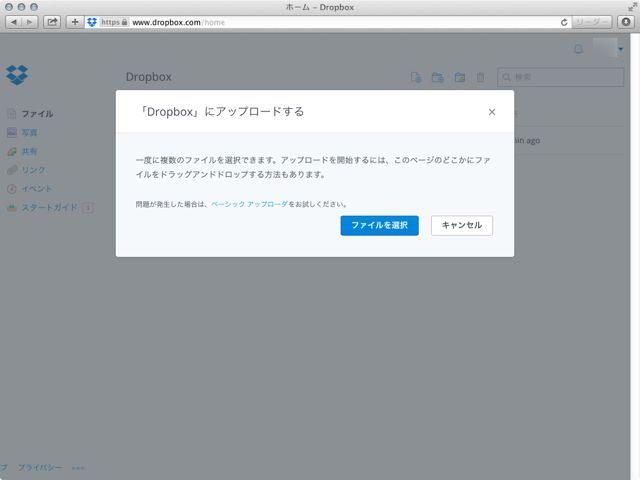Viewport: 640px width, 480px height.
Task: Click the Dropbox logo in sidebar
Action: 17,75
